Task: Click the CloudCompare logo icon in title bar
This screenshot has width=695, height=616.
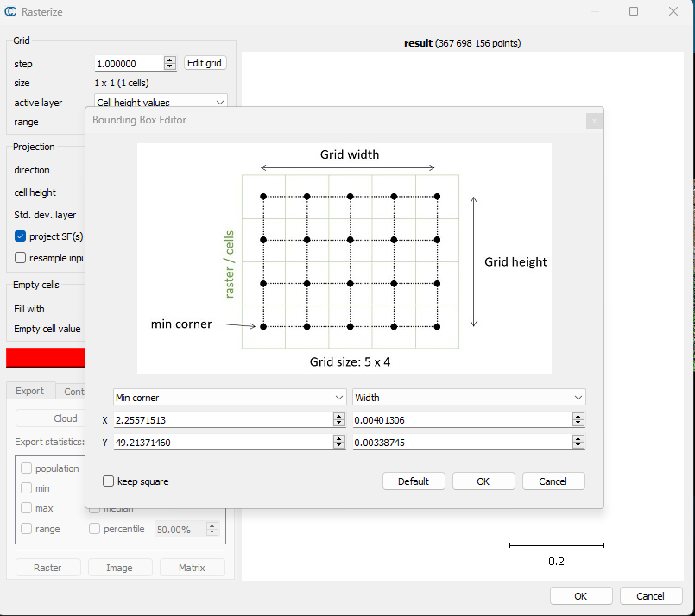Action: tap(10, 12)
